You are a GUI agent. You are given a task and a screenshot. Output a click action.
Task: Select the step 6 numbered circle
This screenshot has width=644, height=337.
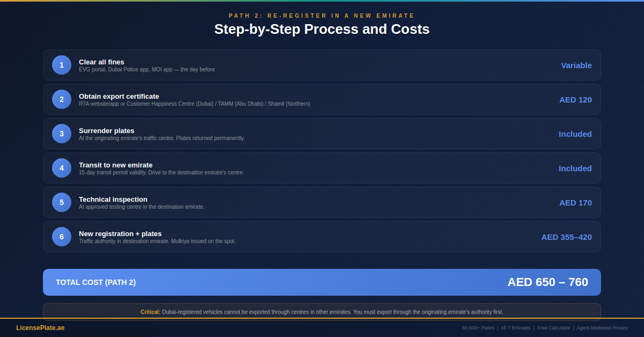[62, 237]
